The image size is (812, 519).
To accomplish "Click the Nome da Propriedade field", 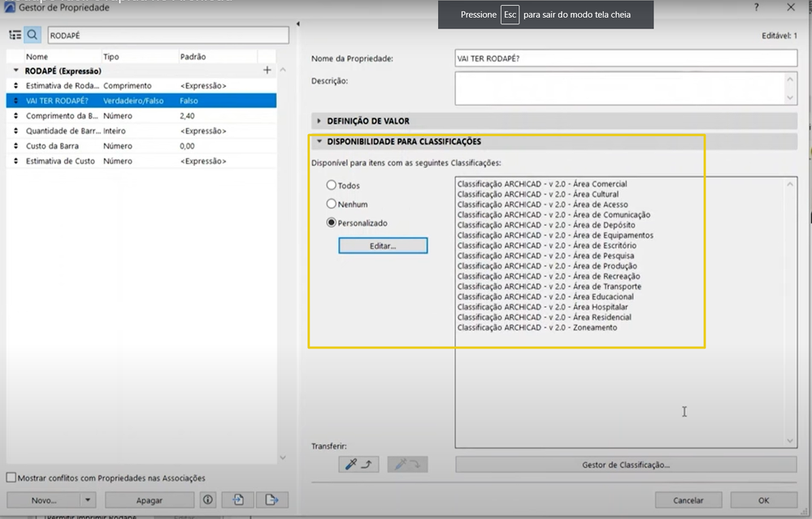I will pos(626,58).
